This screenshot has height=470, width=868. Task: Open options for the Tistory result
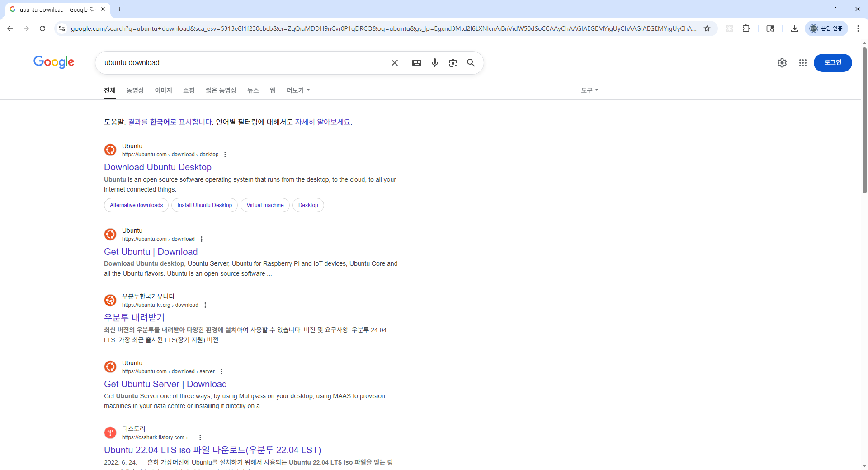[x=200, y=437]
